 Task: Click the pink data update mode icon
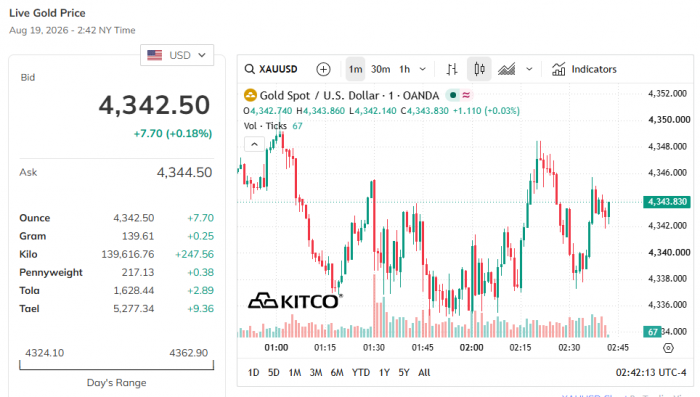click(466, 95)
